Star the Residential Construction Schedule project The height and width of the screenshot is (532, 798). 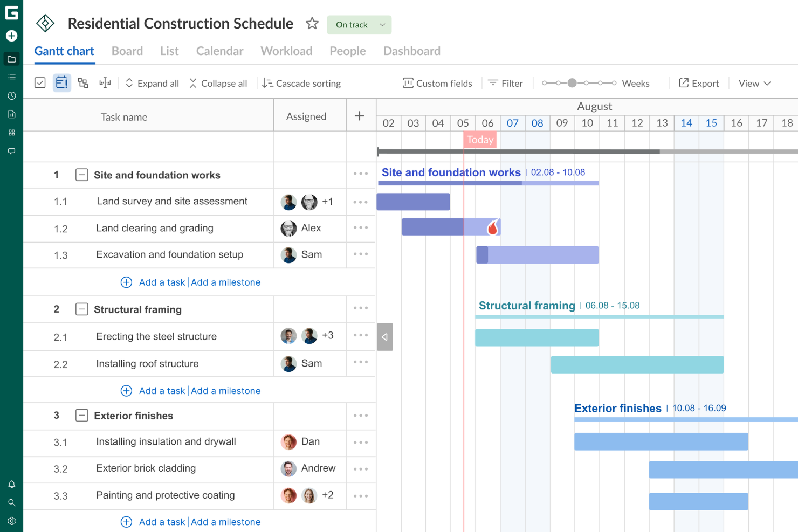[x=312, y=24]
